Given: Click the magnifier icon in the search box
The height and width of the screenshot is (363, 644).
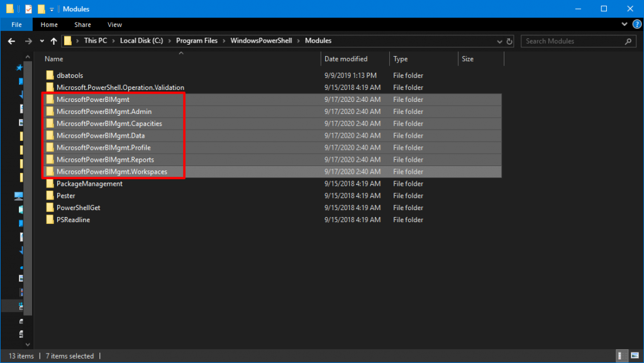Looking at the screenshot, I should click(628, 41).
